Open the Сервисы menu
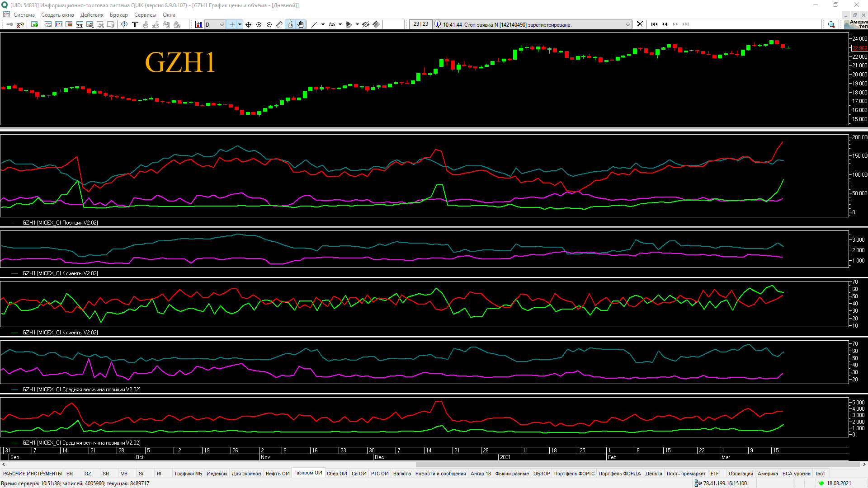The height and width of the screenshot is (488, 868). coord(145,15)
